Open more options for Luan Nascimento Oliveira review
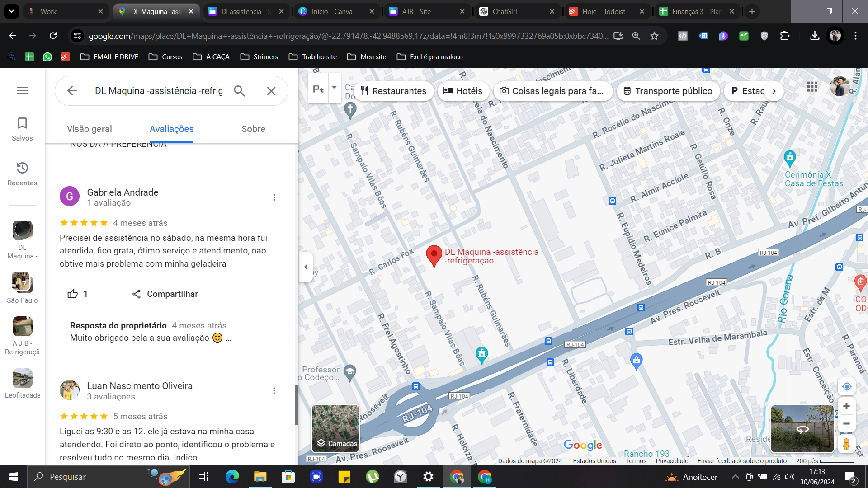The image size is (868, 488). pyautogui.click(x=274, y=391)
